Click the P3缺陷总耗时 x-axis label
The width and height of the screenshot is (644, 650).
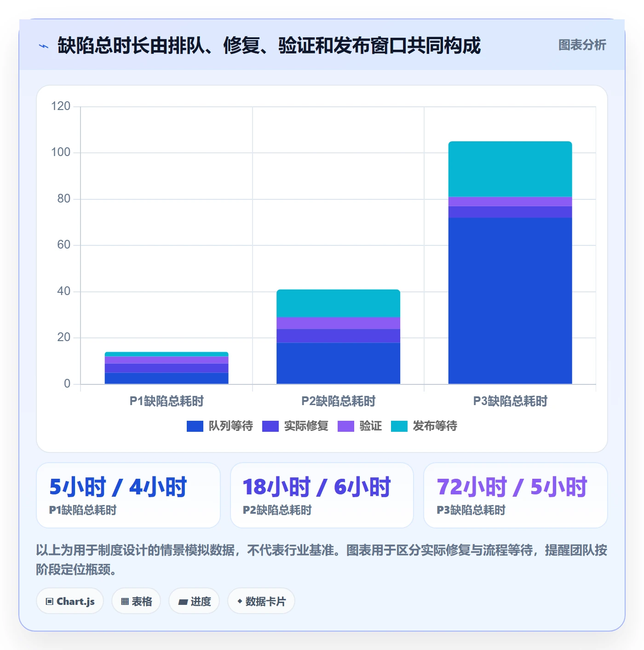click(x=510, y=401)
